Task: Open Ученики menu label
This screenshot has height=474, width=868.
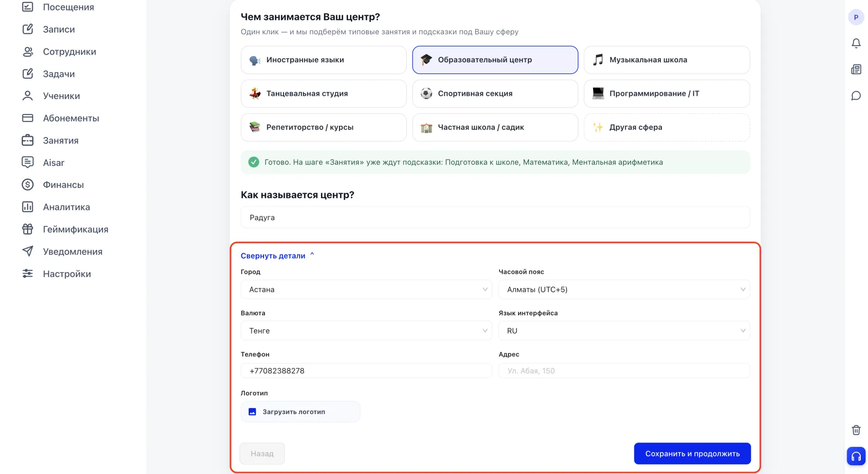Action: 61,96
